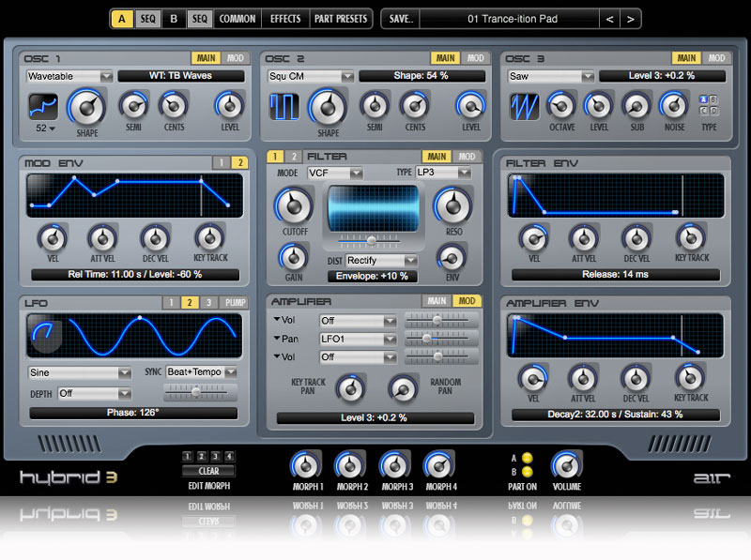
Task: Click the Filter Env ATT VEL knob
Action: point(583,238)
